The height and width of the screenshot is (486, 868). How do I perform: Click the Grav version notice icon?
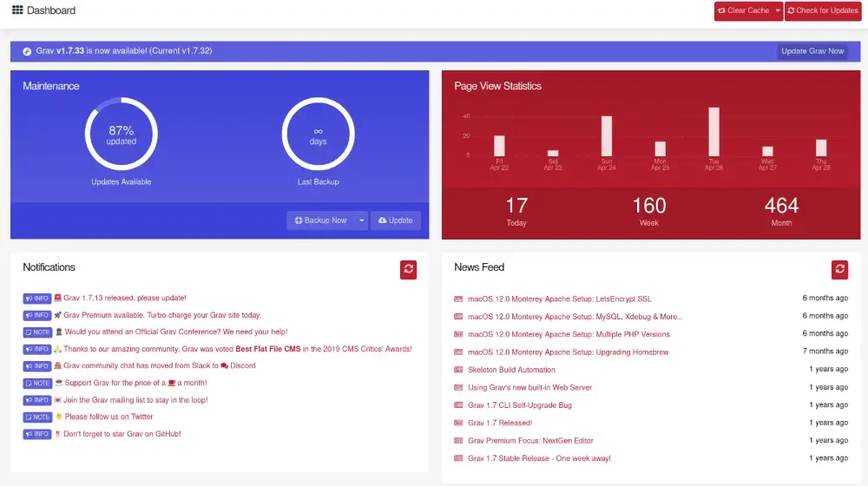point(27,51)
